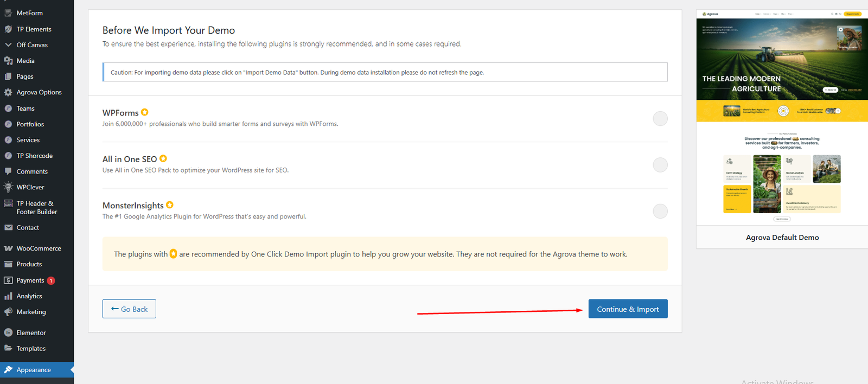
Task: Click the Comments icon in sidebar
Action: tap(8, 171)
